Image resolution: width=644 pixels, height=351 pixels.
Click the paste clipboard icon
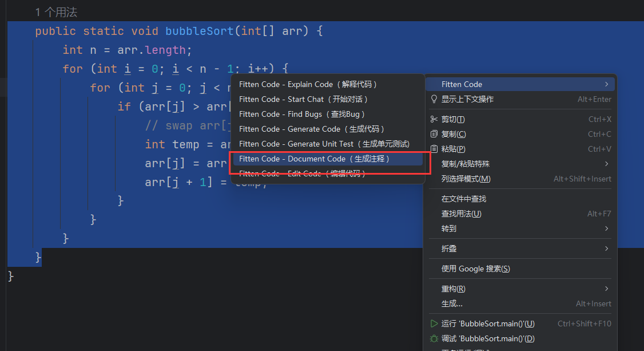pos(434,149)
